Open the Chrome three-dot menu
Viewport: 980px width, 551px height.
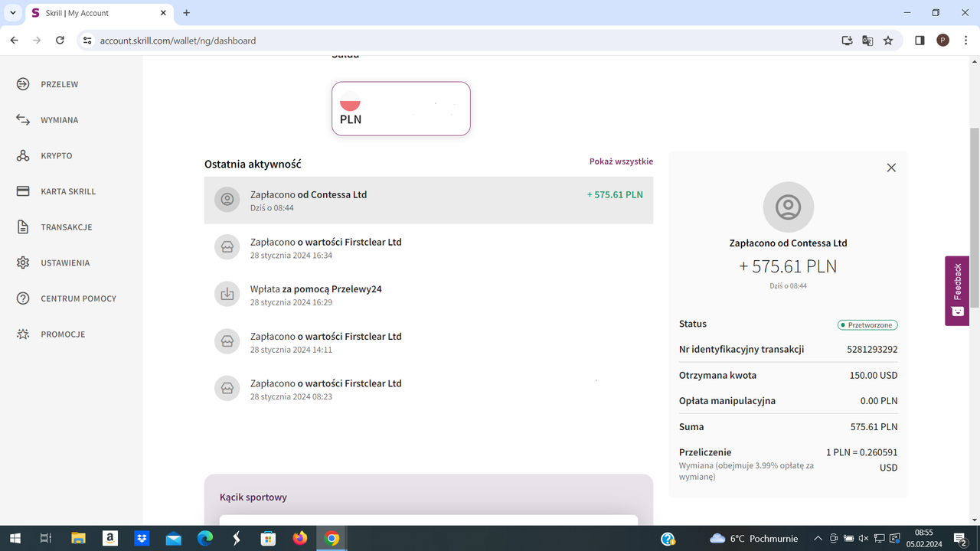pos(965,41)
